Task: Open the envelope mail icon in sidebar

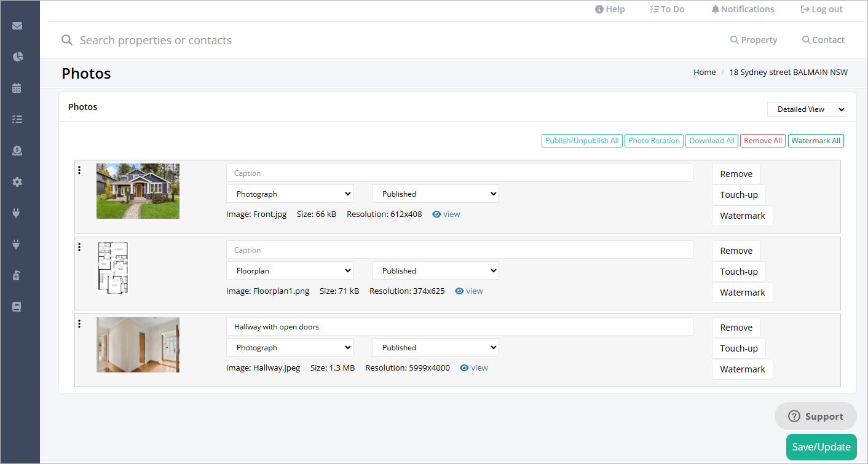Action: click(17, 26)
